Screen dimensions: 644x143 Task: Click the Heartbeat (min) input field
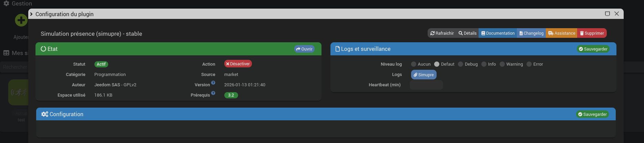(426, 85)
